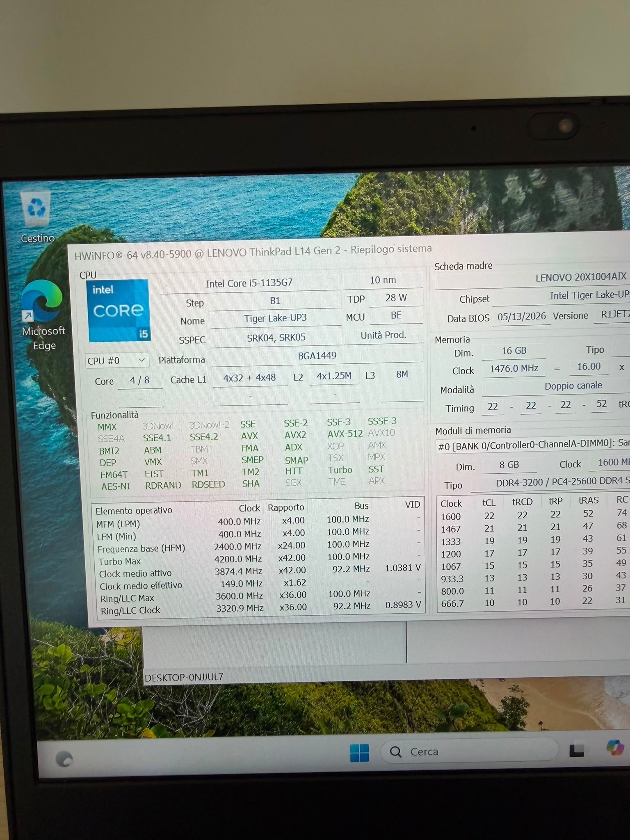This screenshot has height=840, width=630.
Task: Click the BIOS date '05/13/2026'
Action: click(521, 316)
